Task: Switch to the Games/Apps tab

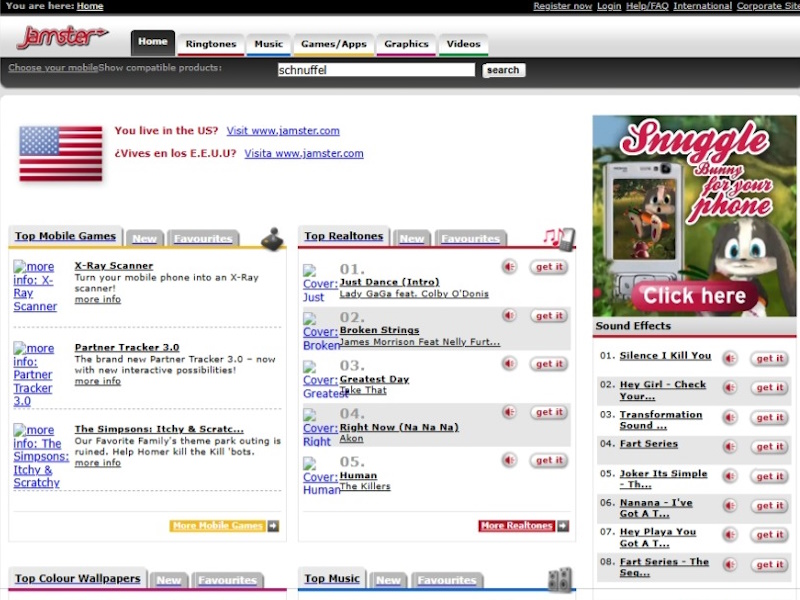Action: click(x=334, y=44)
